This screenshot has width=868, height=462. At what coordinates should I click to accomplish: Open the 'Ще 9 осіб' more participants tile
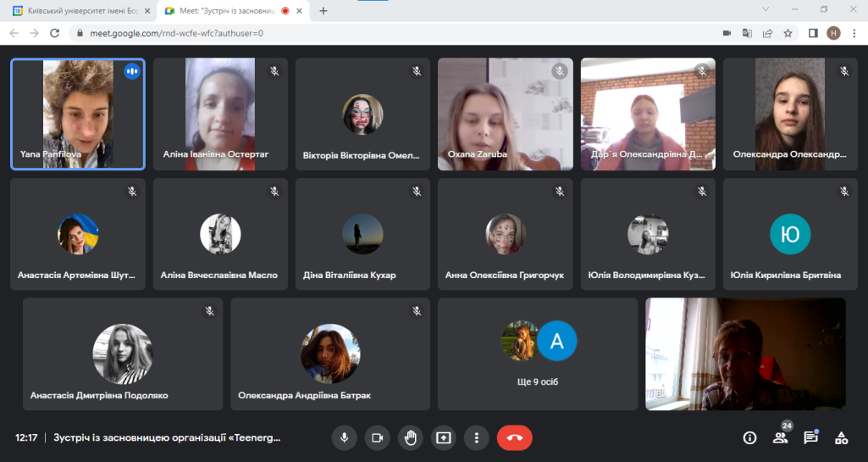point(538,354)
